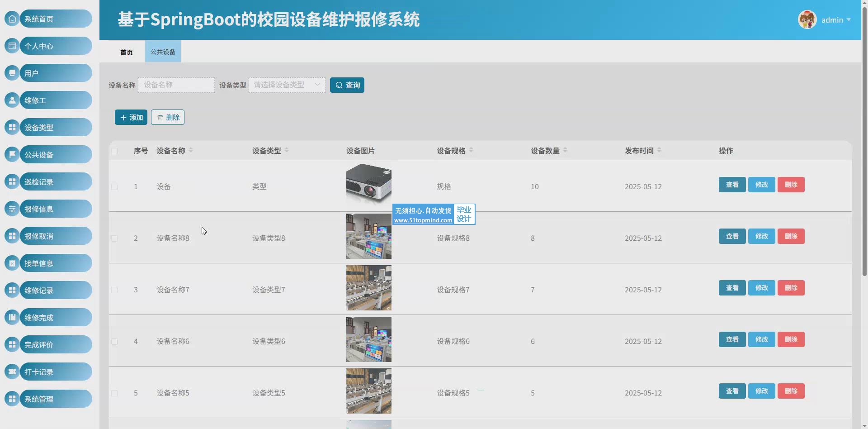Click the 添加 button

(x=131, y=117)
